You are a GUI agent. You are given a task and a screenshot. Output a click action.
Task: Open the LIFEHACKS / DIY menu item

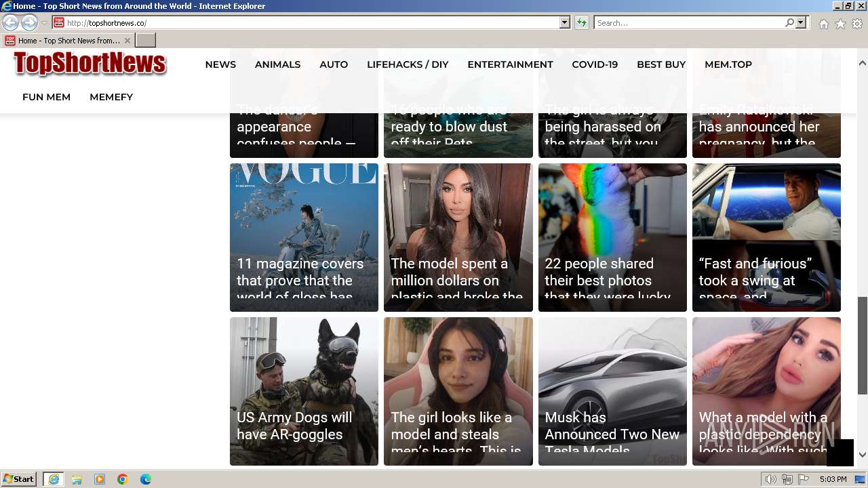tap(408, 64)
